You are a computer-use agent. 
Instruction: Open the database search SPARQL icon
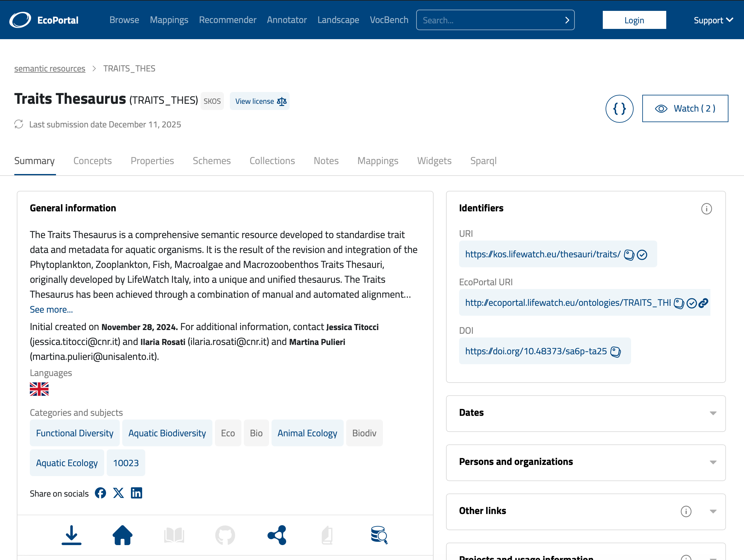pos(379,535)
